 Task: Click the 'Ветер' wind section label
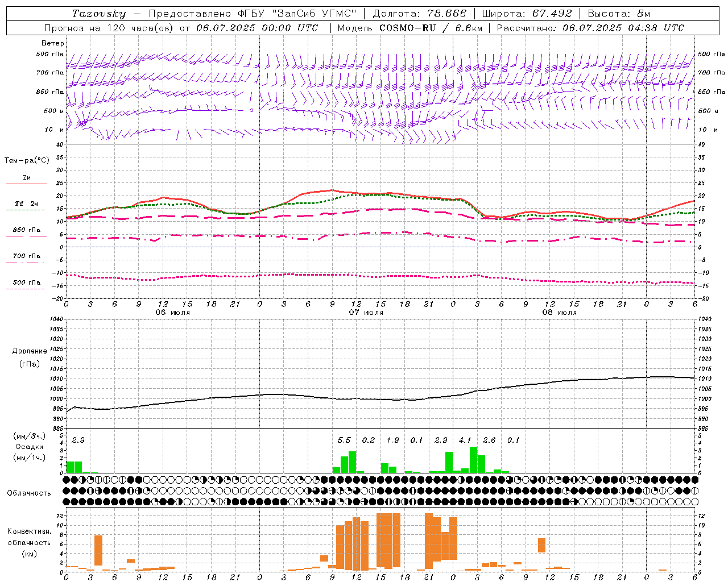(53, 43)
